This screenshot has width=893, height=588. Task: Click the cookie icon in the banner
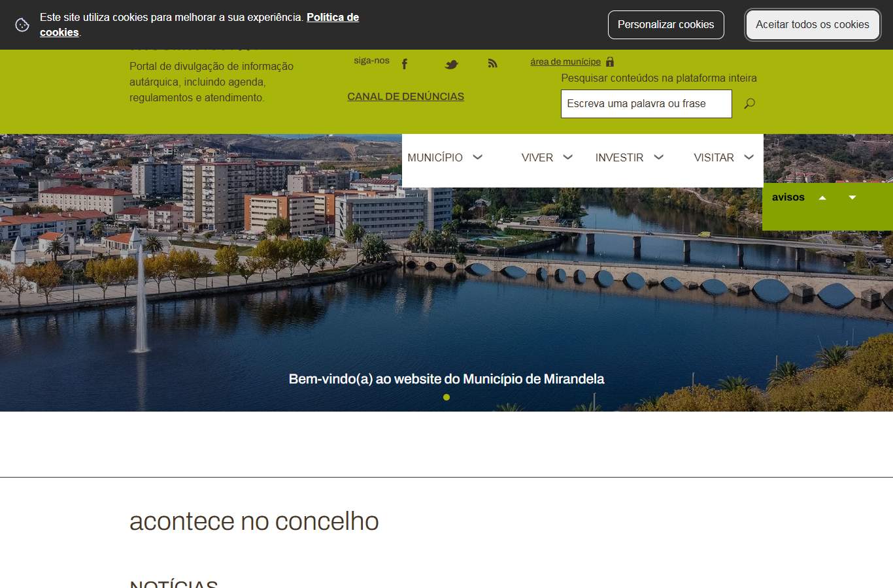click(22, 25)
